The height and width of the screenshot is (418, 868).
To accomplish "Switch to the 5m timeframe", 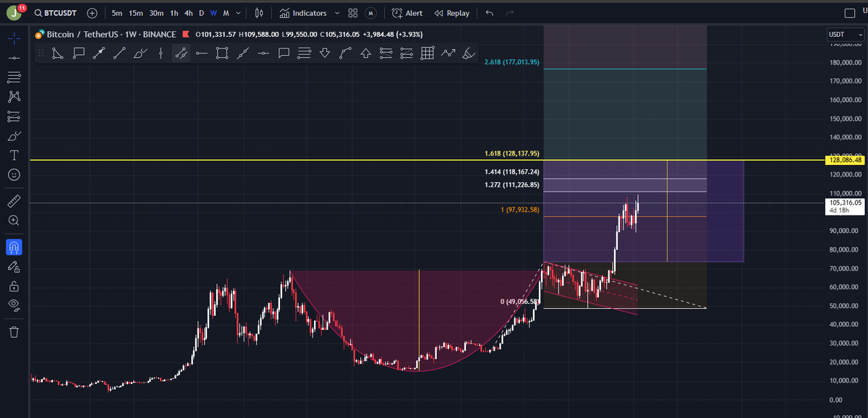I will click(x=117, y=13).
